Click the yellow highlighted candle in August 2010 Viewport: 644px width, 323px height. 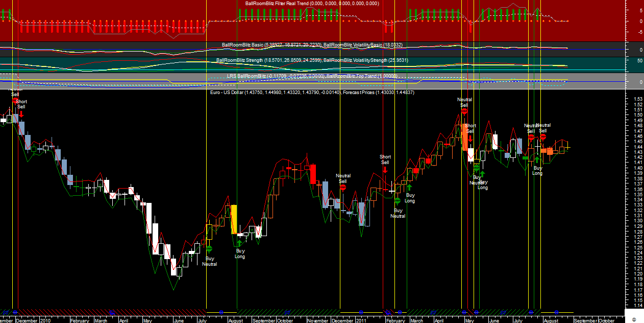click(x=234, y=219)
